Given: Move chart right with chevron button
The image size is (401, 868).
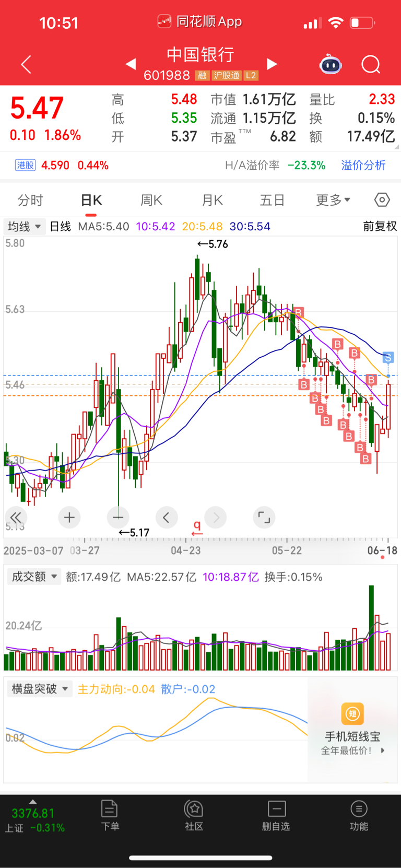Looking at the screenshot, I should pyautogui.click(x=216, y=518).
